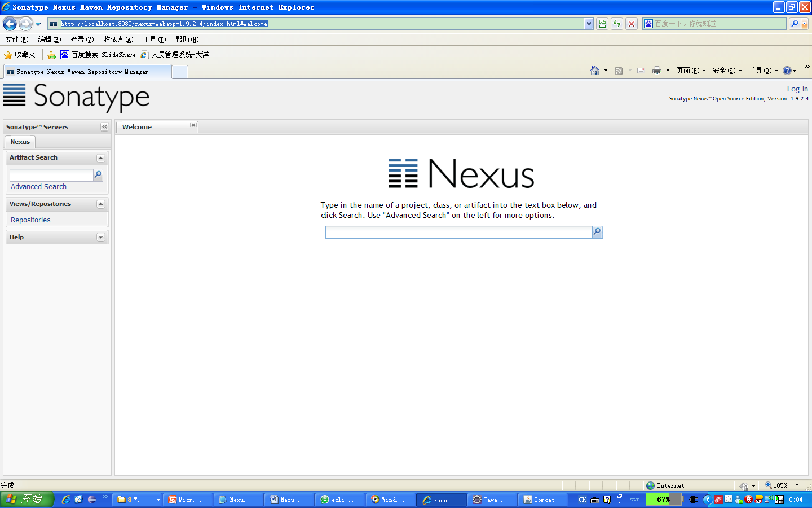Open the 人员管理系统-大洋 bookmark
The width and height of the screenshot is (812, 508).
coord(174,55)
